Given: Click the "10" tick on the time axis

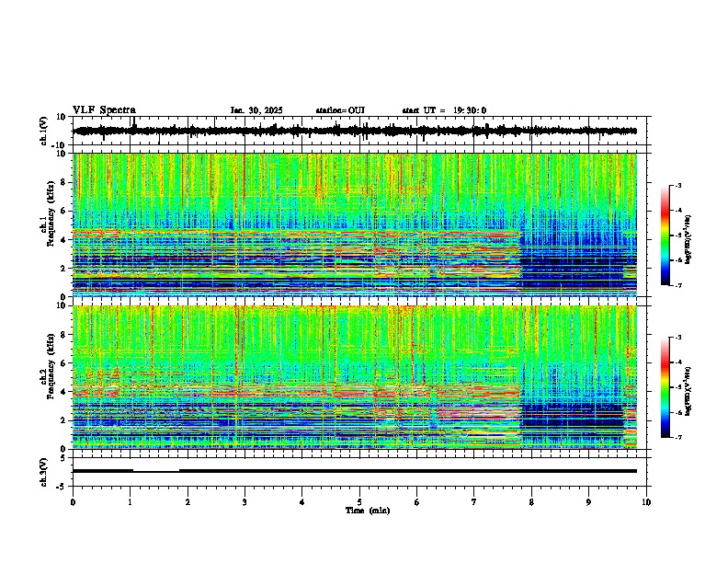Looking at the screenshot, I should click(x=646, y=502).
